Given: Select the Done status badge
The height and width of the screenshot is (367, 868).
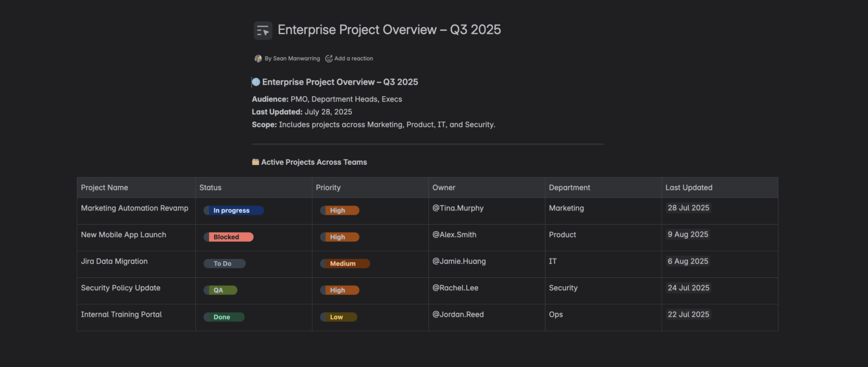Looking at the screenshot, I should (x=224, y=317).
